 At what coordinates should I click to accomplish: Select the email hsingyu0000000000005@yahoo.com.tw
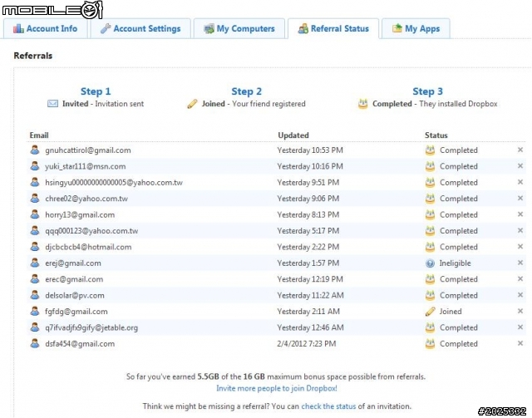(x=114, y=183)
